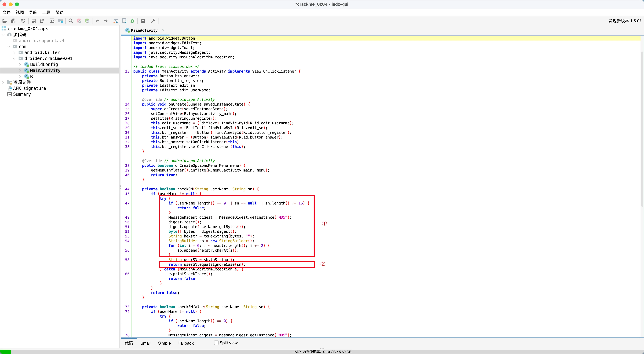The height and width of the screenshot is (354, 644).
Task: Click the deobfuscation lock-gear icon
Action: pyautogui.click(x=116, y=21)
